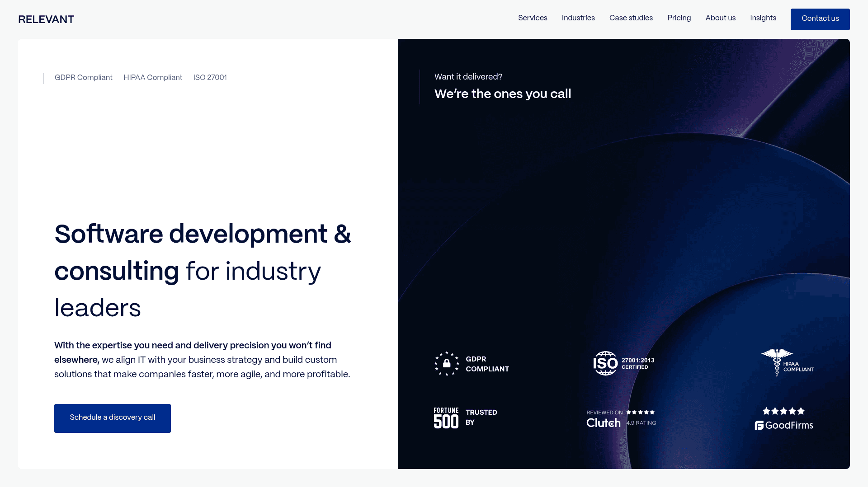Select About us in the navigation
Screen dimensions: 868x488
(720, 18)
